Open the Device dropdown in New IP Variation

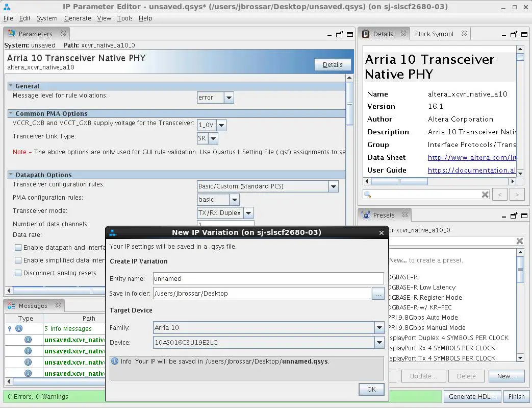[x=379, y=343]
